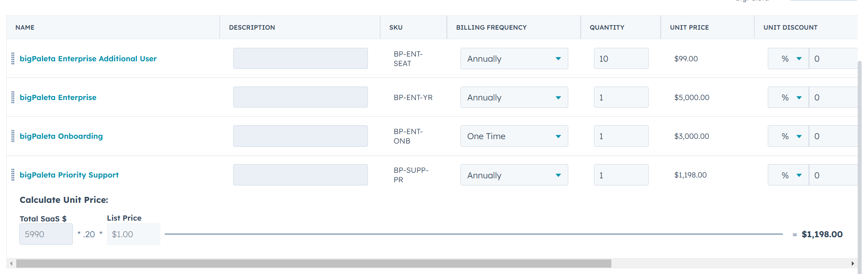Click the drag handle beside bigPaleta Enterprise Additional User

pos(12,58)
